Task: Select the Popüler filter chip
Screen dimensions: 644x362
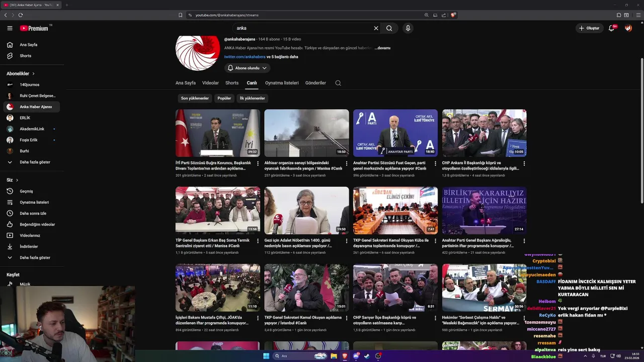Action: 224,99
